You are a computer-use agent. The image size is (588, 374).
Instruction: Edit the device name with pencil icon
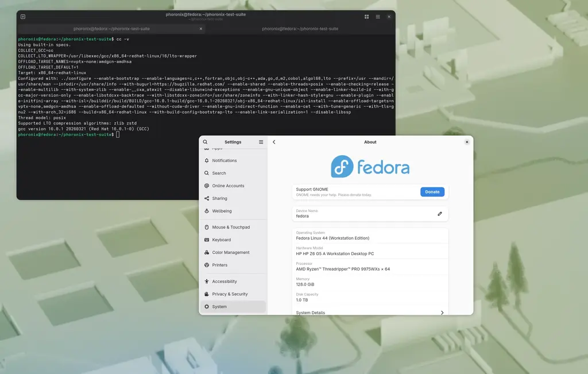(440, 214)
